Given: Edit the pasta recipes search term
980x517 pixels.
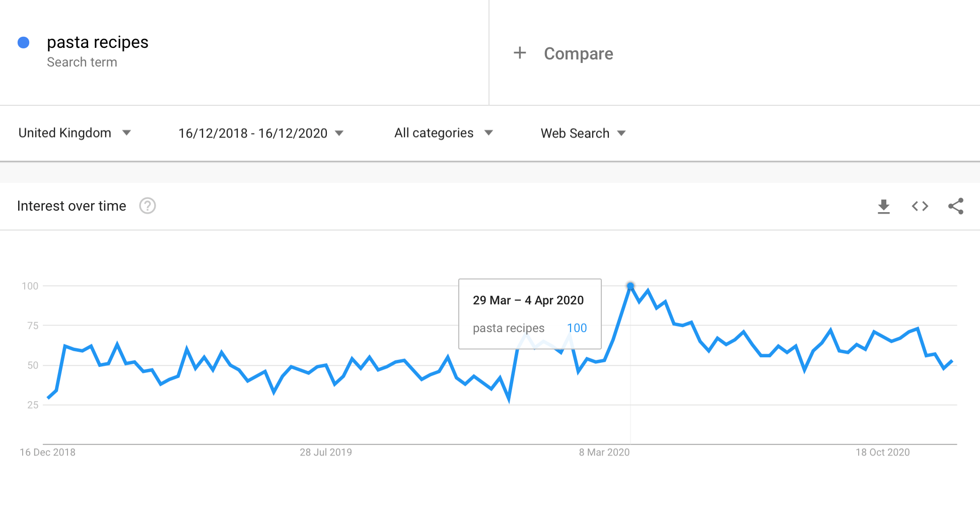Looking at the screenshot, I should coord(98,42).
